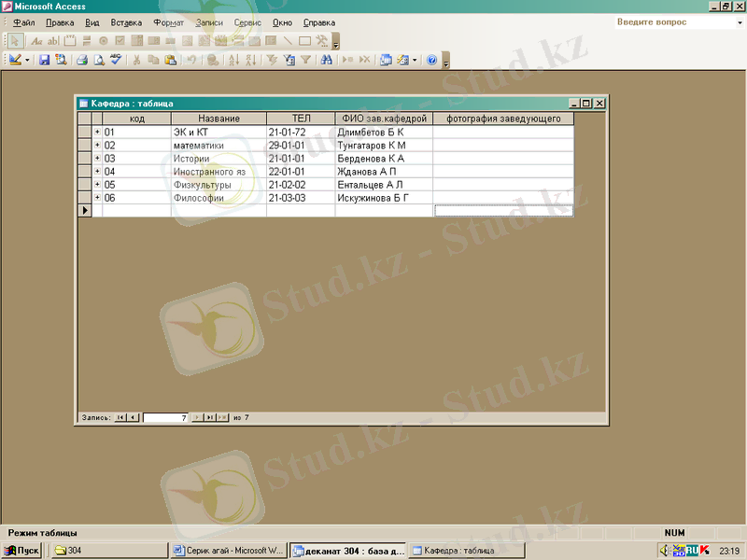Click the record number input field

pos(165,418)
